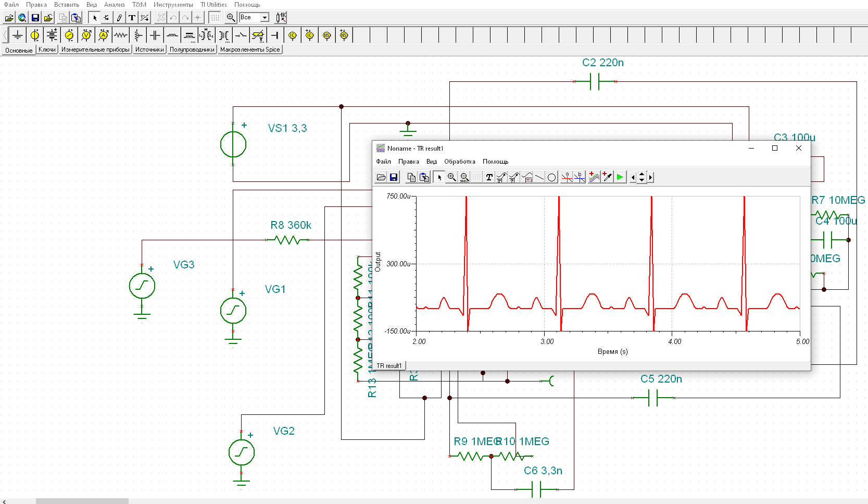The image size is (868, 504).
Task: Open Вид menu in TR result window
Action: coord(432,162)
